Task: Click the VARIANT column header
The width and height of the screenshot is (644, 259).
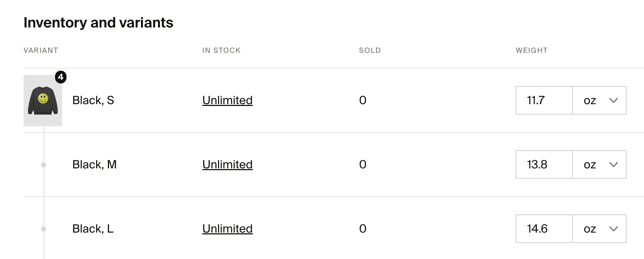Action: coord(41,50)
